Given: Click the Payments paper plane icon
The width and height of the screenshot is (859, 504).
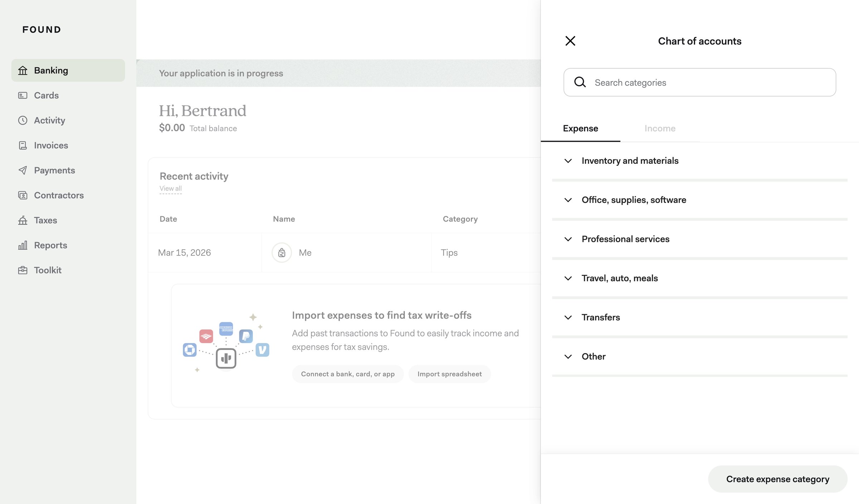Looking at the screenshot, I should click(23, 170).
